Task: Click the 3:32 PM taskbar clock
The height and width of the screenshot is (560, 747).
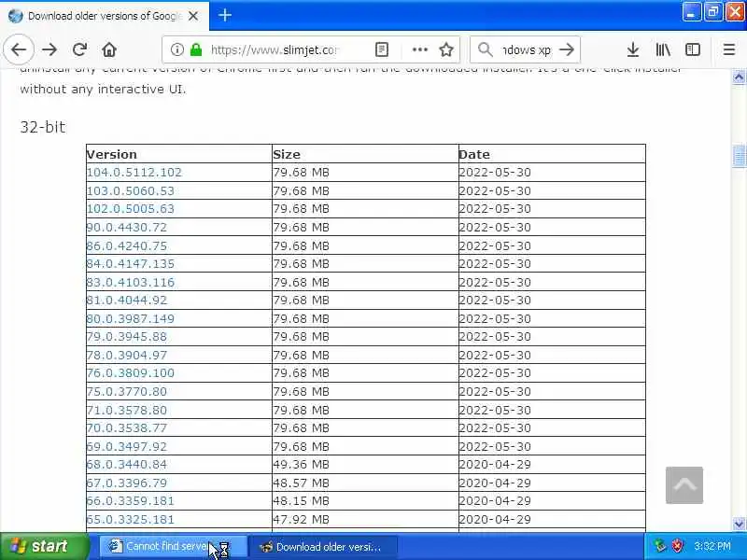Action: point(712,546)
